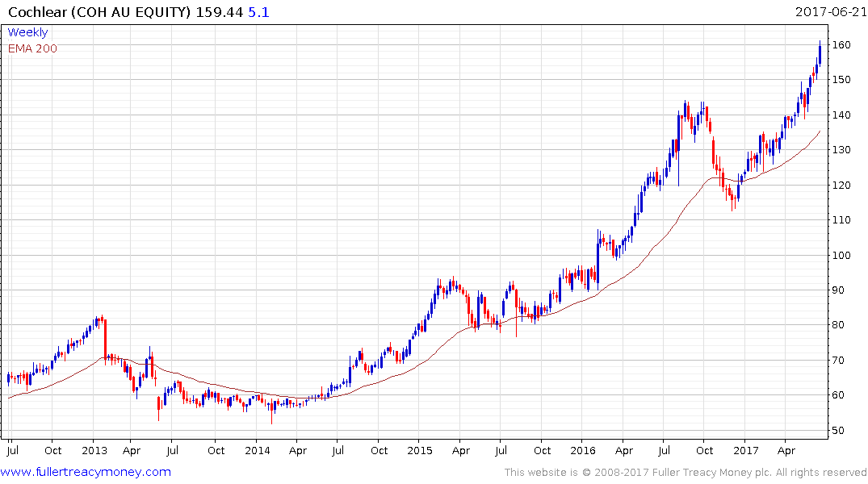This screenshot has width=868, height=484.
Task: Click the 60 price axis label
Action: [838, 395]
